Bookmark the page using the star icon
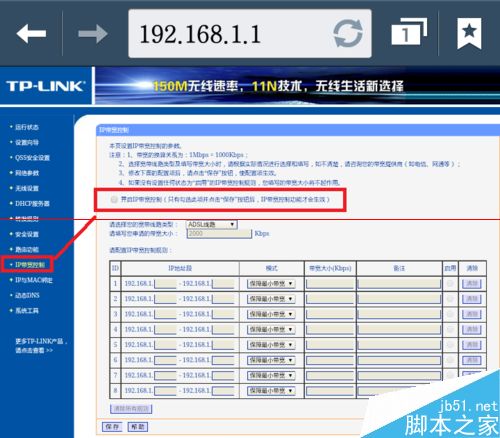Screen dimensions: 500x438 [x=469, y=33]
